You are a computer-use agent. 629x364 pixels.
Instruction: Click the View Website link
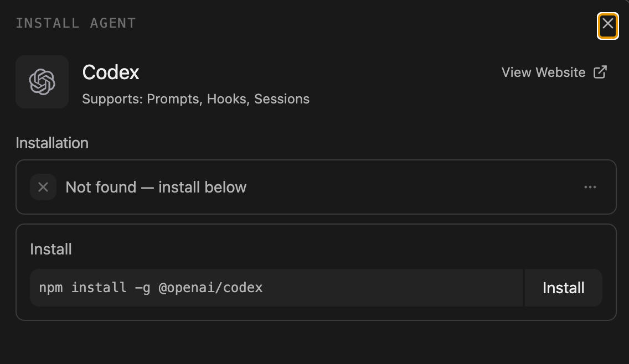pyautogui.click(x=554, y=72)
